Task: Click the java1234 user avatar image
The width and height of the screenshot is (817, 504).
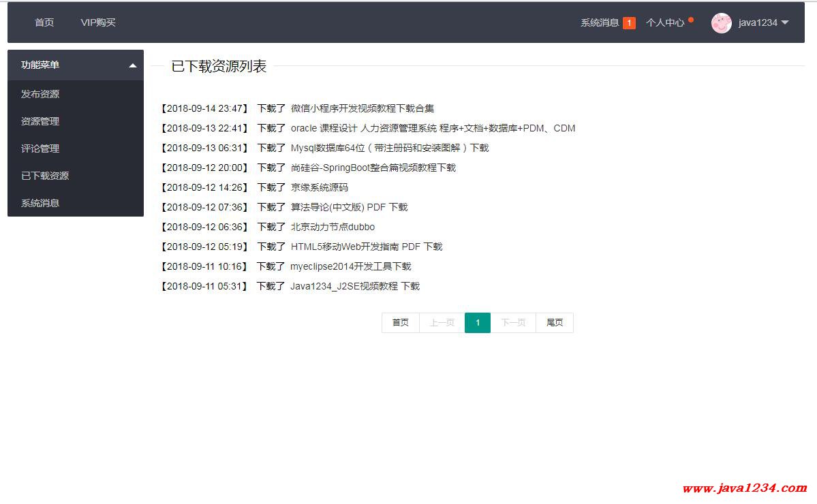Action: click(x=721, y=23)
